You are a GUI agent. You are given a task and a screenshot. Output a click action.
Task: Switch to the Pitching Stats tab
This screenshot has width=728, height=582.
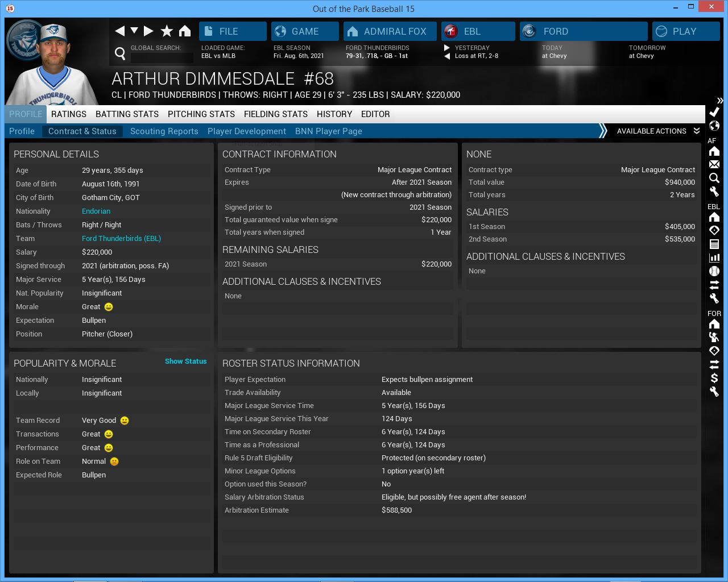[201, 114]
